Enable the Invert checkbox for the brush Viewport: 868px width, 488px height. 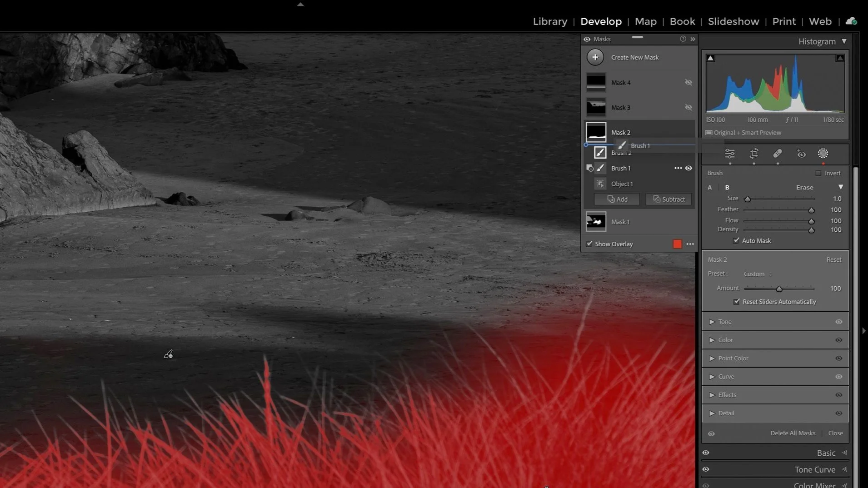(818, 173)
